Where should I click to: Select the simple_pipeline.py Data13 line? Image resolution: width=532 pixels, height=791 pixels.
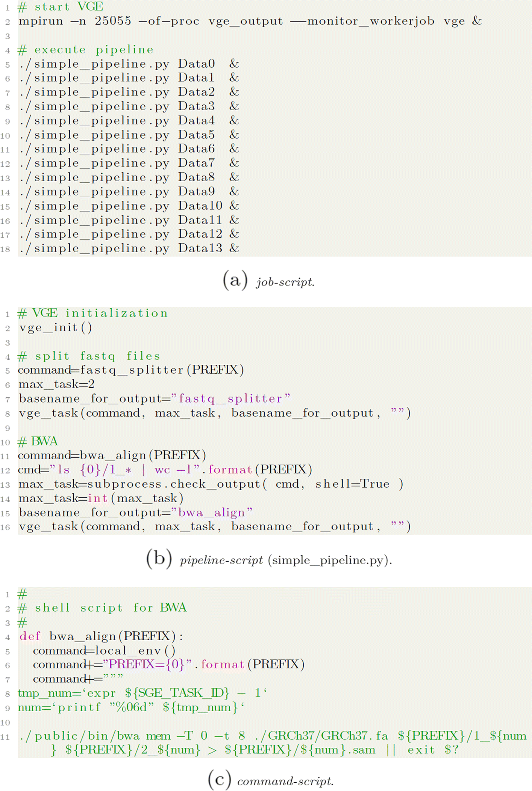129,249
